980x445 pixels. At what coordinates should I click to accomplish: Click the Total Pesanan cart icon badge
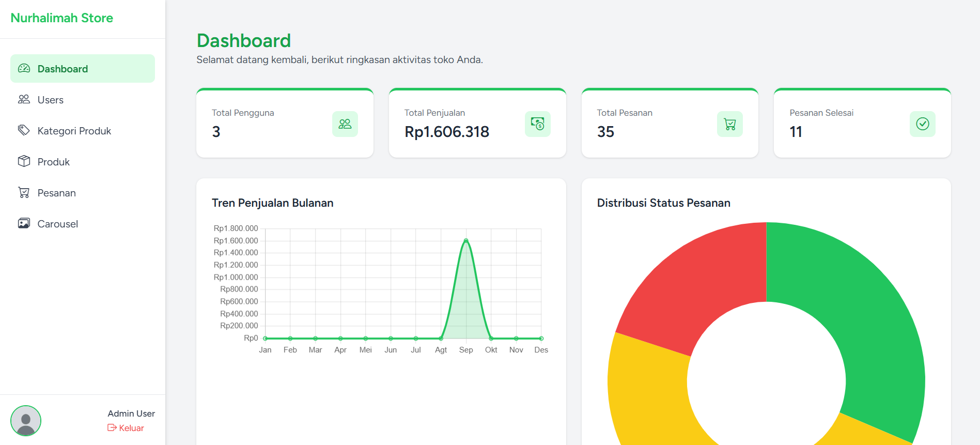(729, 124)
